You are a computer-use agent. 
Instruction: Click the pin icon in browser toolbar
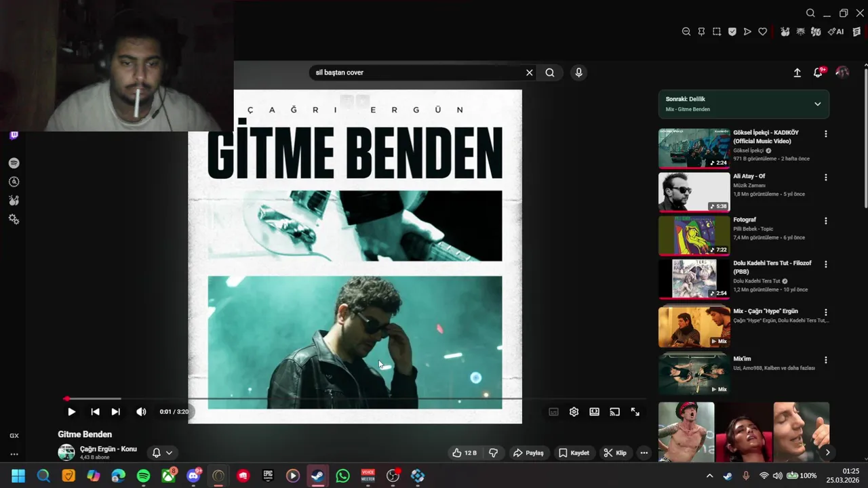tap(701, 32)
